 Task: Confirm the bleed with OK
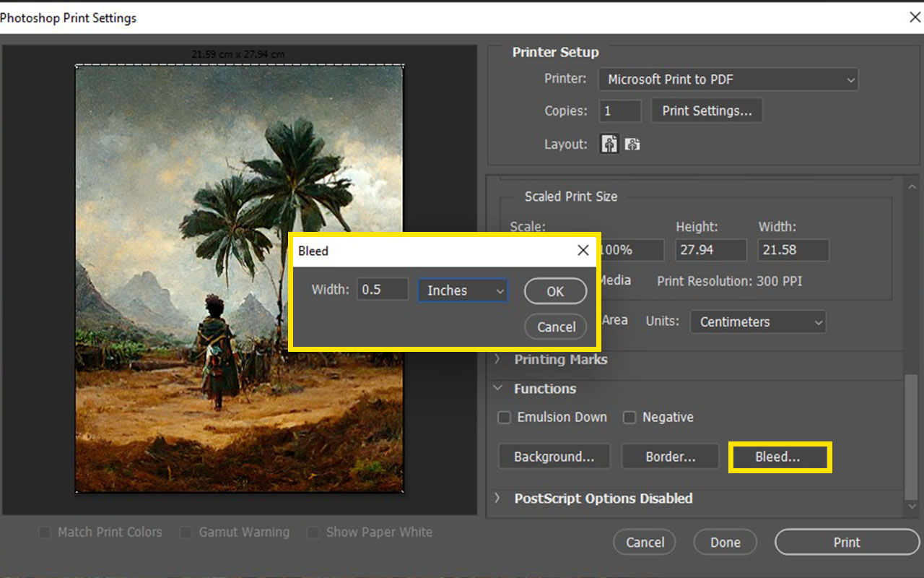555,290
